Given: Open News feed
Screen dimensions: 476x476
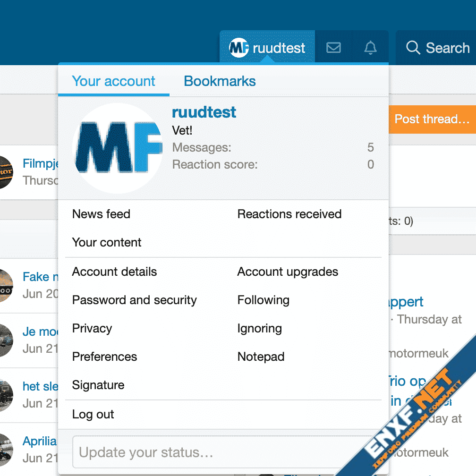Looking at the screenshot, I should coord(101,214).
